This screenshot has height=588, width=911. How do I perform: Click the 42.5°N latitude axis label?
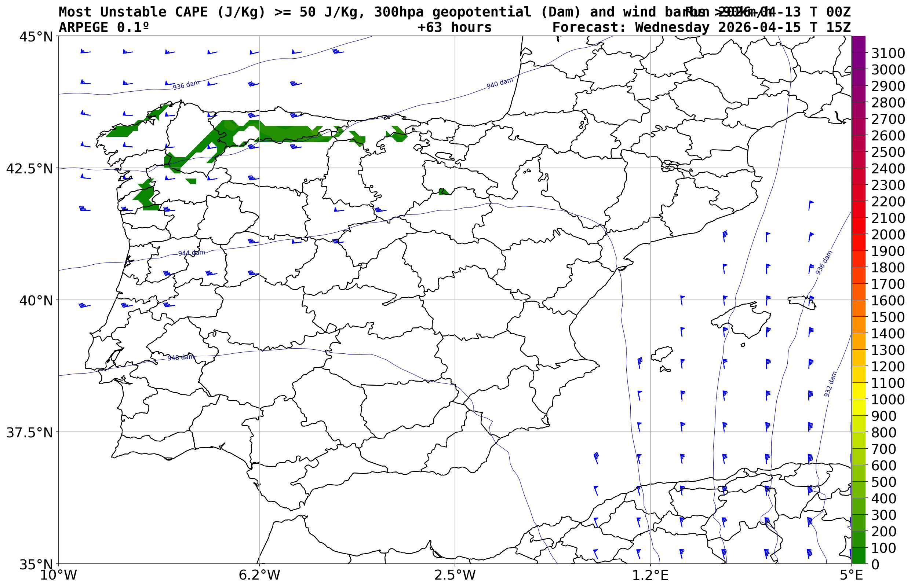click(x=29, y=168)
